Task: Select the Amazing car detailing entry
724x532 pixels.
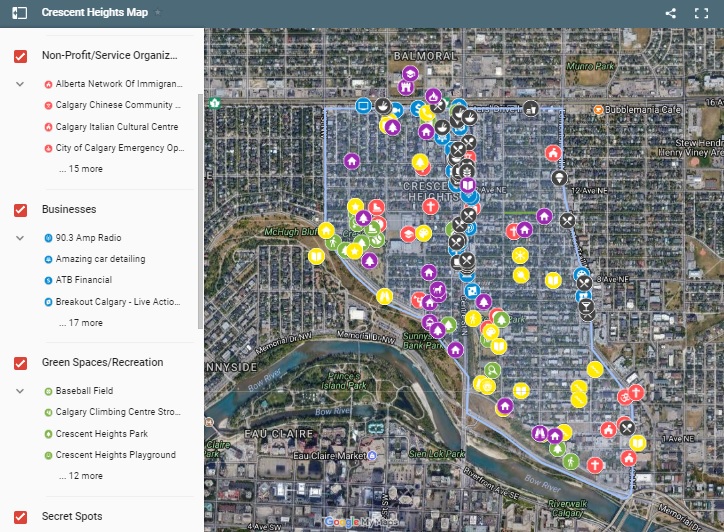Action: pos(95,259)
